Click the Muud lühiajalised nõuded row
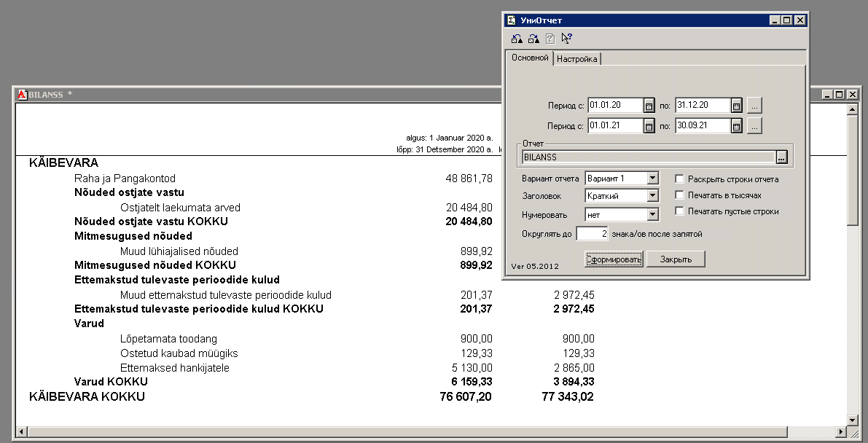The width and height of the screenshot is (868, 443). tap(179, 251)
